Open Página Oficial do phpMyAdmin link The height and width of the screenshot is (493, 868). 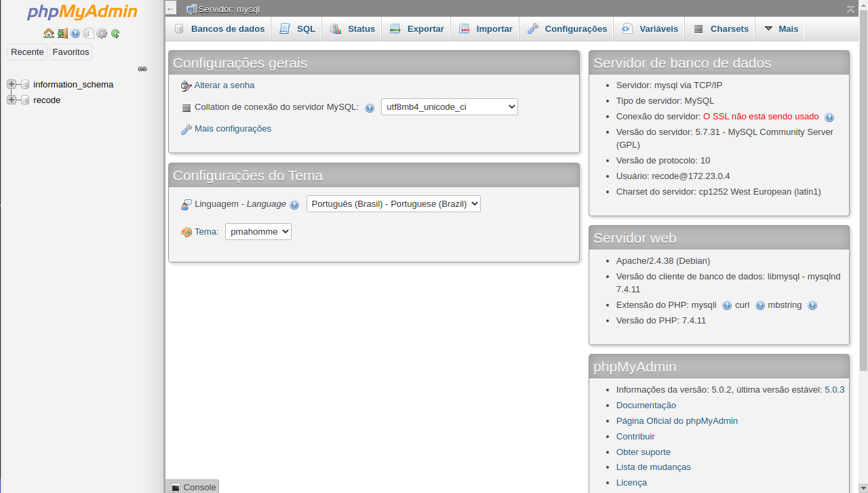(677, 421)
